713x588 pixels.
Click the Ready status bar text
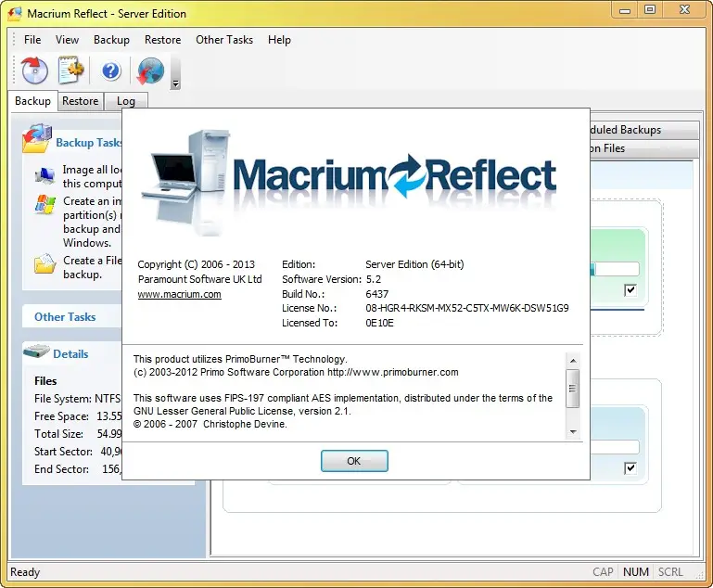pyautogui.click(x=25, y=572)
